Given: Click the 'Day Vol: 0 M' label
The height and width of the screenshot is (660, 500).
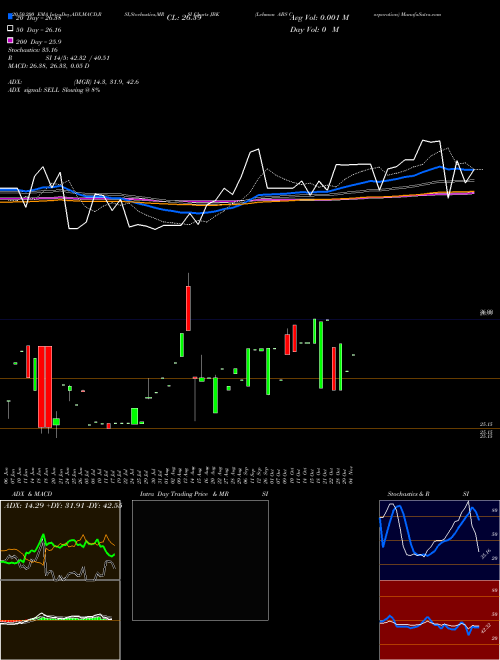Looking at the screenshot, I should click(314, 29).
